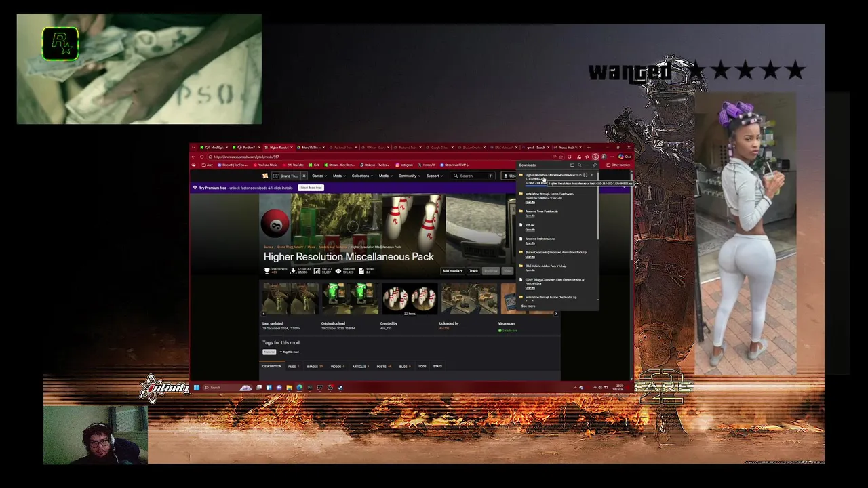The image size is (868, 488).
Task: Open Microsoft Edge from taskbar
Action: coord(300,388)
